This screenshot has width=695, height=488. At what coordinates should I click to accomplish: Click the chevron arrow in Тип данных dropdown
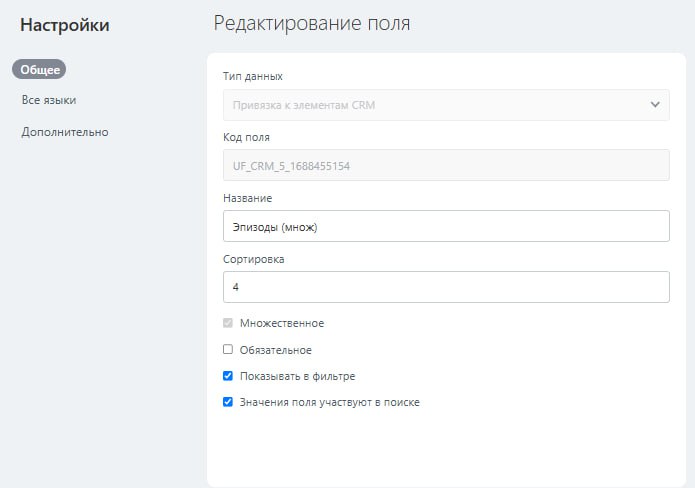pos(655,104)
